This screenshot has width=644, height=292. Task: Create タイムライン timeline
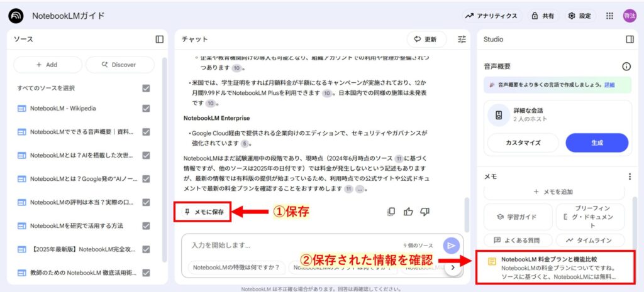tap(590, 241)
